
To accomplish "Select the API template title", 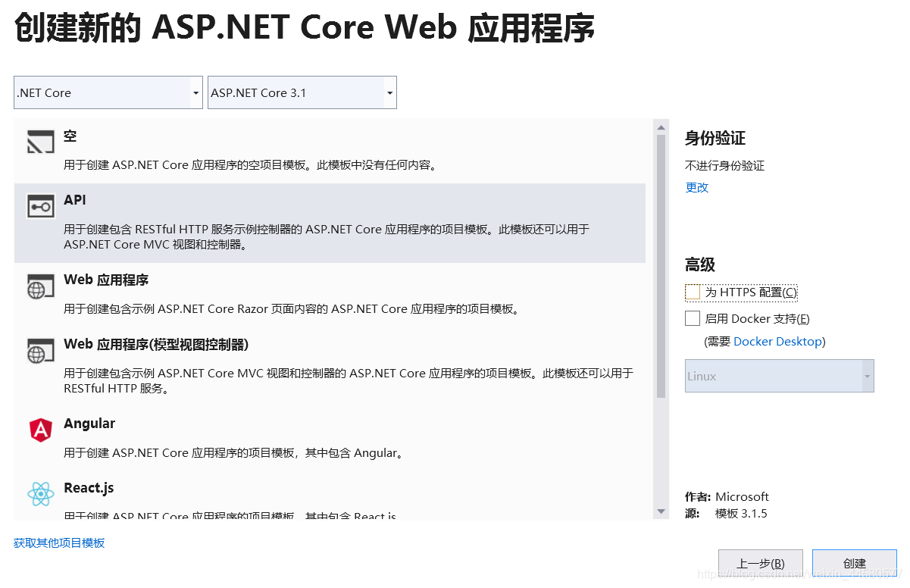I will click(75, 200).
